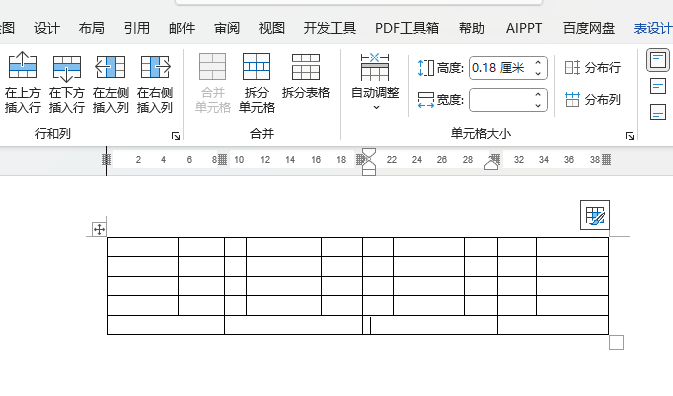The image size is (673, 396).
Task: Open 单元格大小 group dialog launcher
Action: tap(630, 136)
